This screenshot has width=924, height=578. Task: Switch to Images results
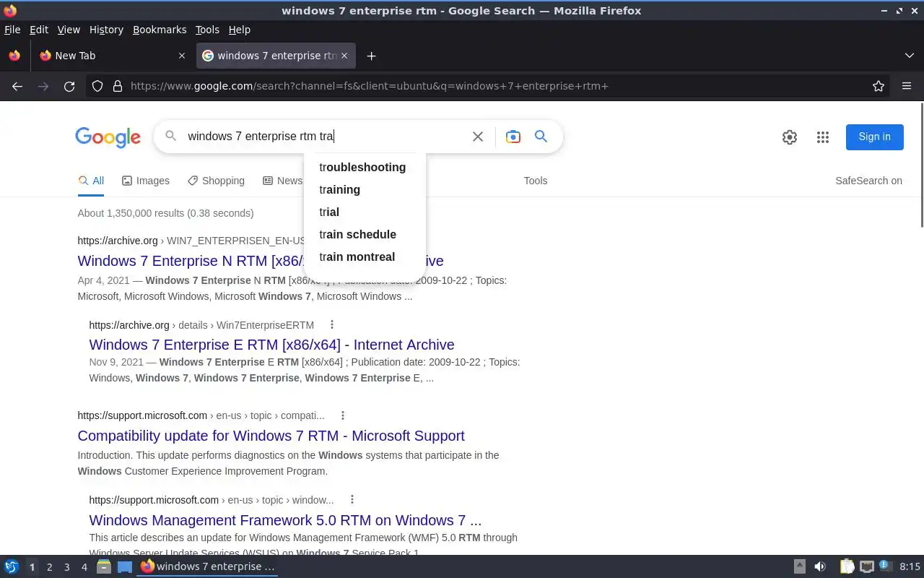click(x=146, y=181)
